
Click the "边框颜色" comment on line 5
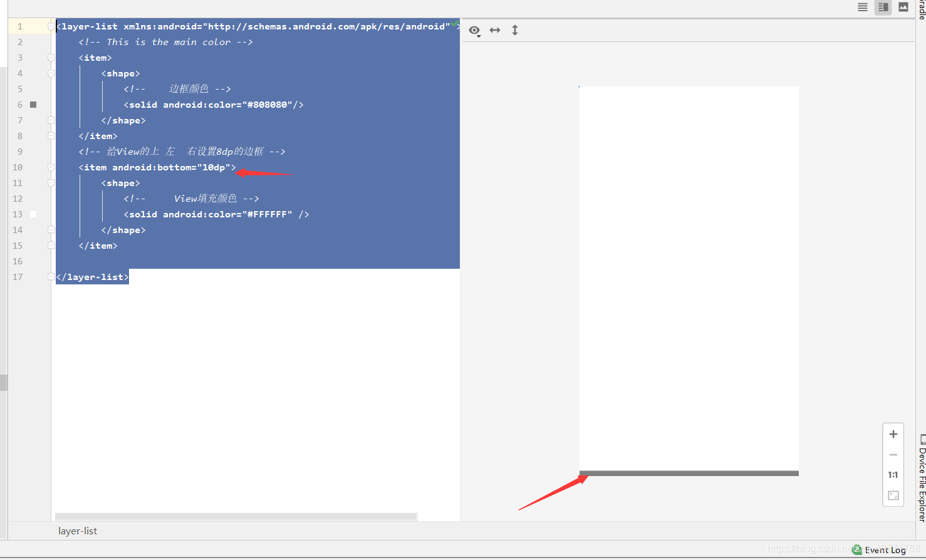tap(177, 89)
